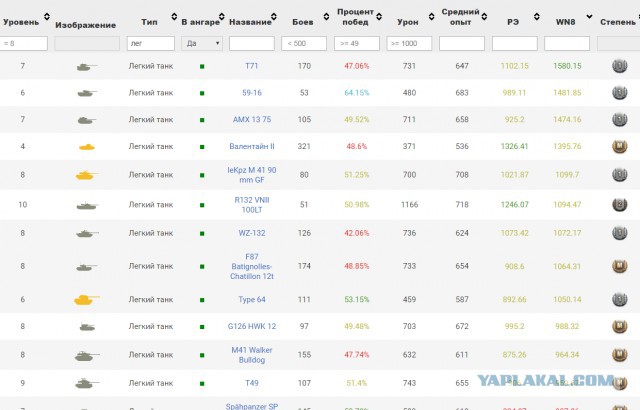640x410 pixels.
Task: Click hangar indicator in Type 64 row
Action: coord(202,300)
